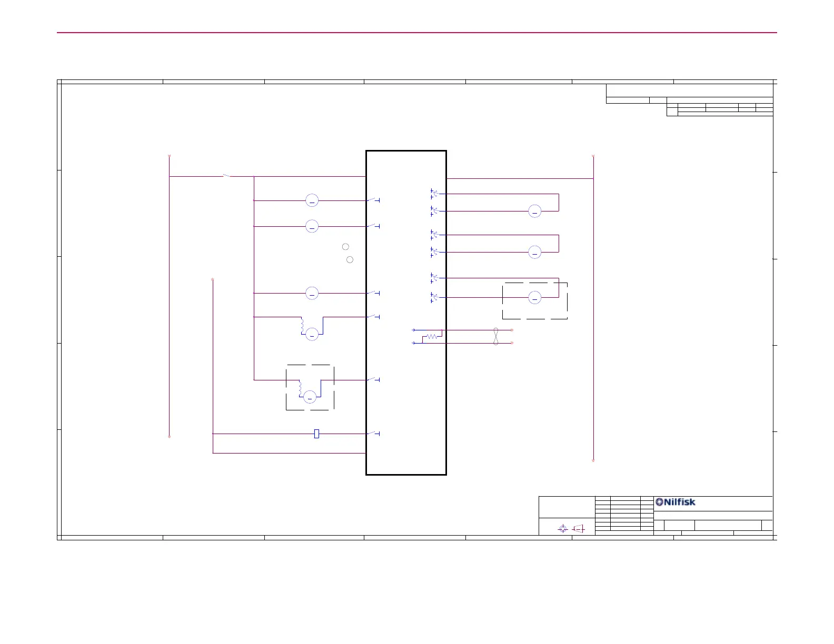Select the motor inside the left dashed box
The width and height of the screenshot is (834, 644).
click(311, 397)
